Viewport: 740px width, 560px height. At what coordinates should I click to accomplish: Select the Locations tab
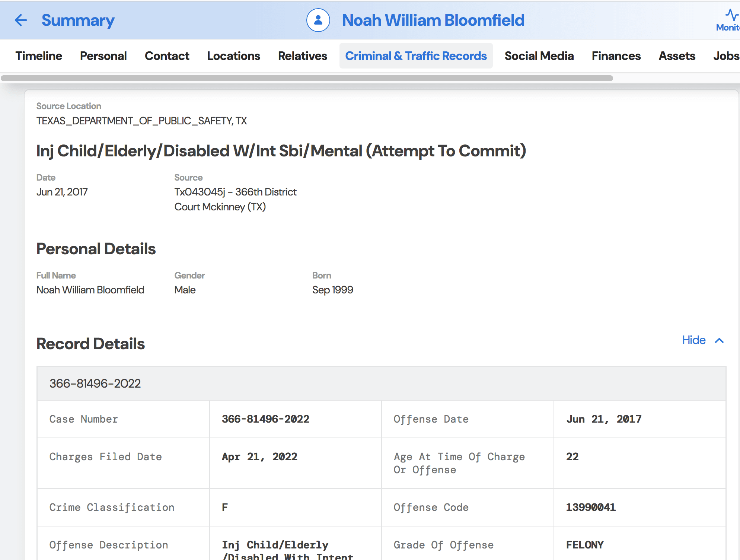233,56
